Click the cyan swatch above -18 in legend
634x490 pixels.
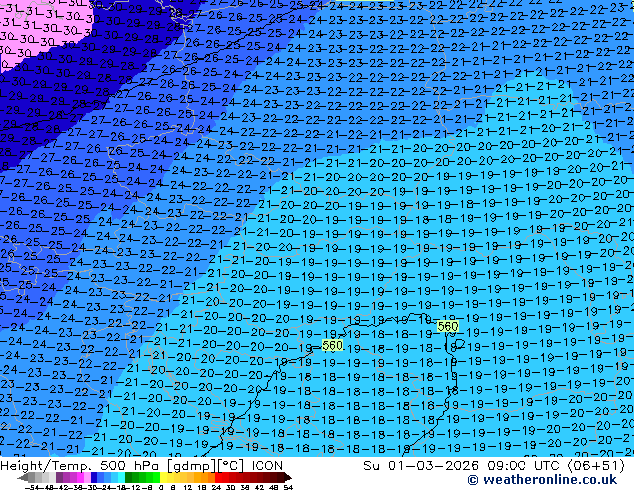(121, 477)
